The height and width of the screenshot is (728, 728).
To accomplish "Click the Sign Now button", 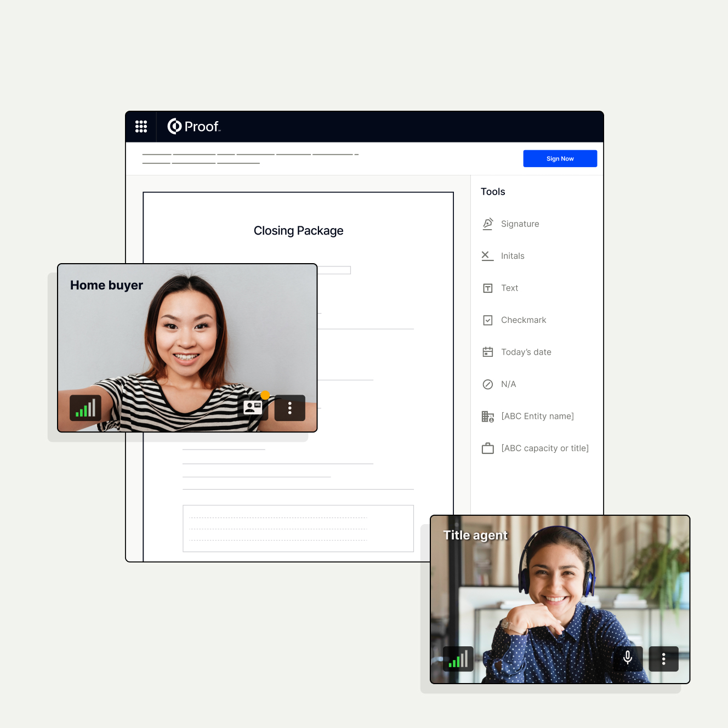I will [560, 158].
